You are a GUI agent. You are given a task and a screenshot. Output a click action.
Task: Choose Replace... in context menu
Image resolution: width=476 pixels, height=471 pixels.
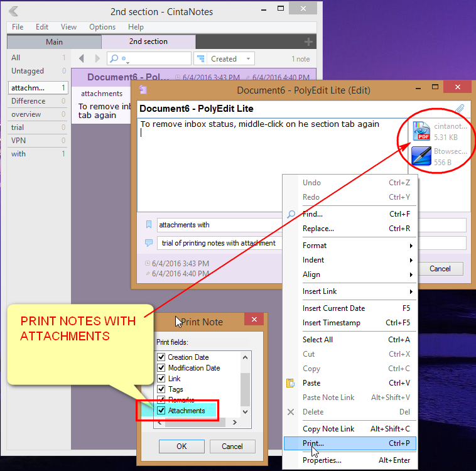[350, 229]
